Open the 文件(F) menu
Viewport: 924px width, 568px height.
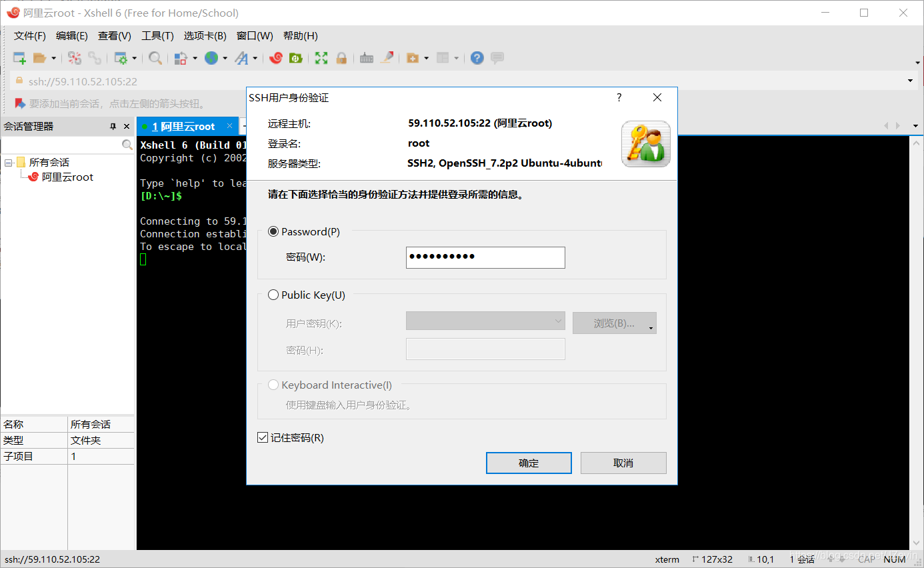29,36
